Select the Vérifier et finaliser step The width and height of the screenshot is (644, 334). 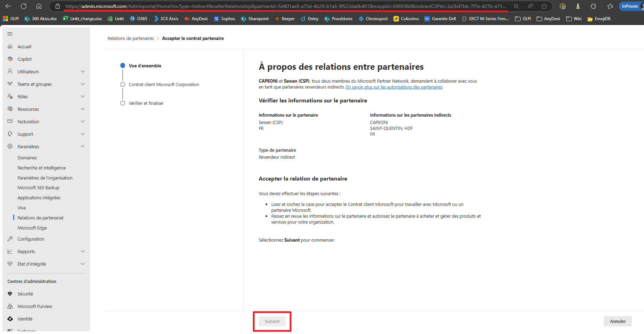[146, 103]
